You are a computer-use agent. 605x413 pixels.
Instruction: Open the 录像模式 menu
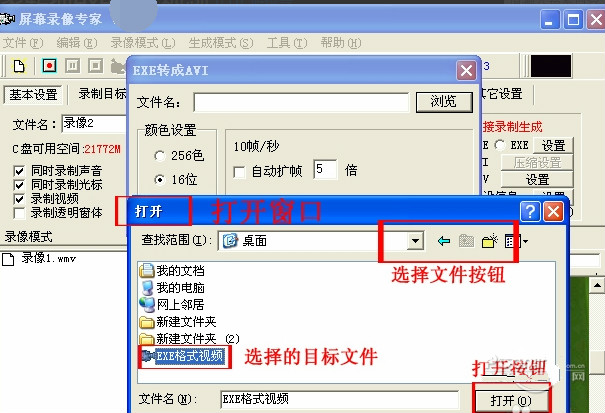(x=143, y=43)
